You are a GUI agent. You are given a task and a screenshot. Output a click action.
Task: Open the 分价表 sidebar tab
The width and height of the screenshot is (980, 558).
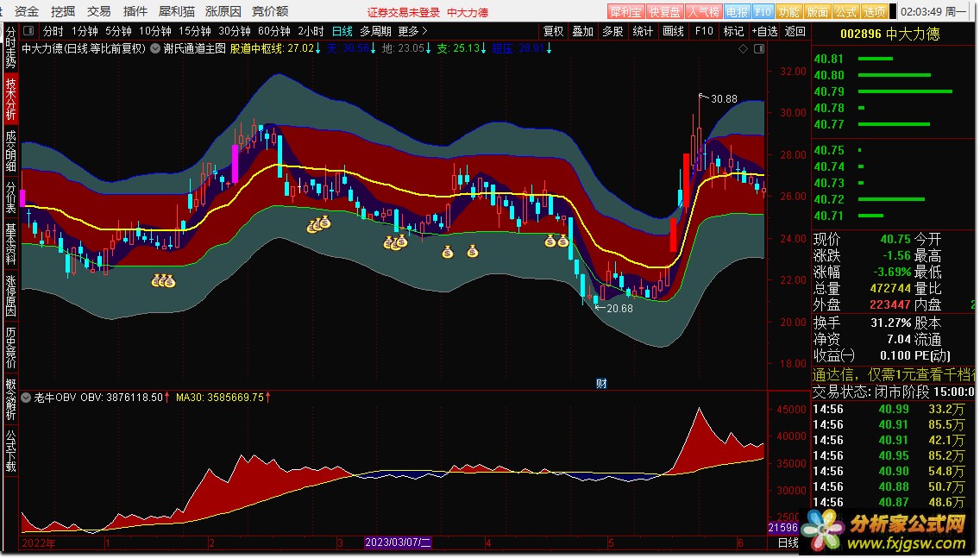pos(10,197)
